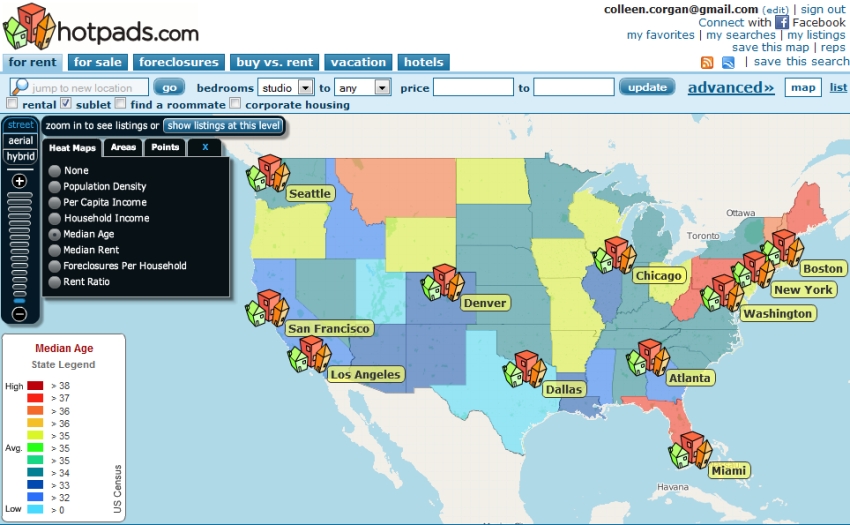The image size is (850, 525).
Task: Select hybrid map view
Action: 21,156
